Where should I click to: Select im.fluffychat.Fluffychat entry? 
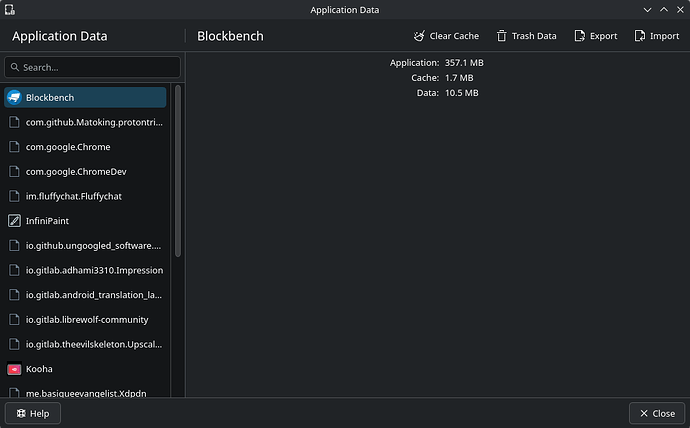click(85, 196)
